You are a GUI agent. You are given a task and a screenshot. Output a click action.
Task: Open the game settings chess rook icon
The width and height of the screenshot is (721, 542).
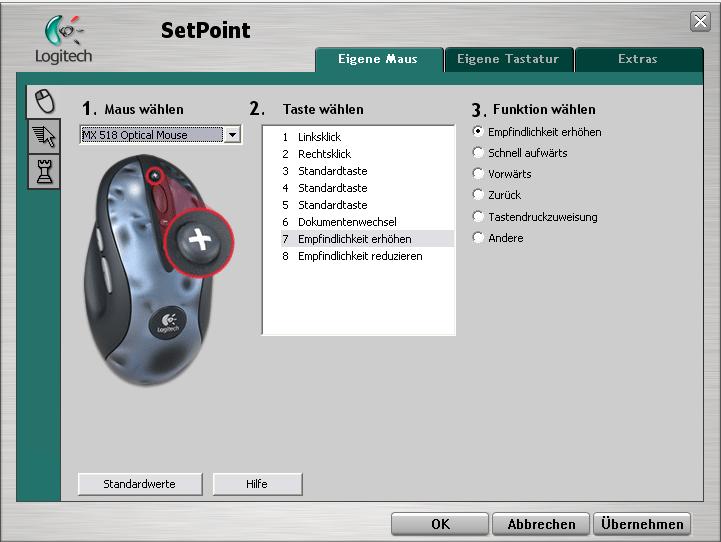(44, 171)
